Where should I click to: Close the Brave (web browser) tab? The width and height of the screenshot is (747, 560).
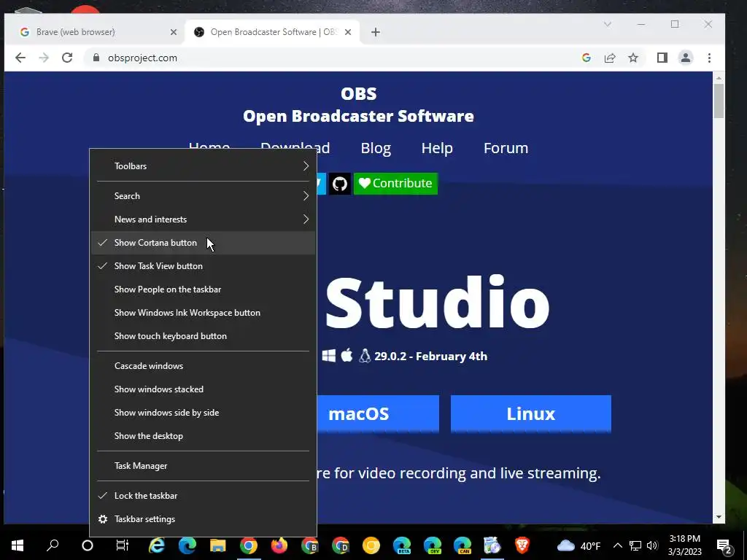point(174,32)
